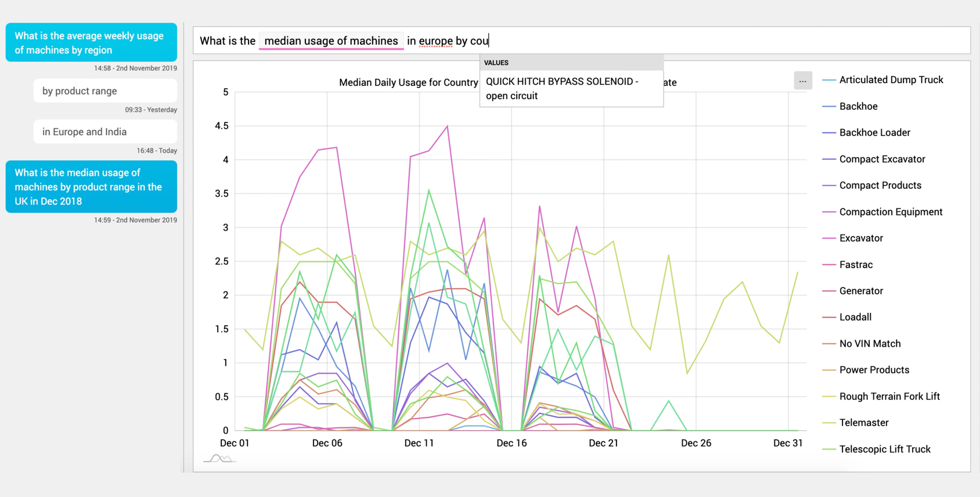Toggle the Generator series in the legend
Image resolution: width=980 pixels, height=497 pixels.
[860, 291]
